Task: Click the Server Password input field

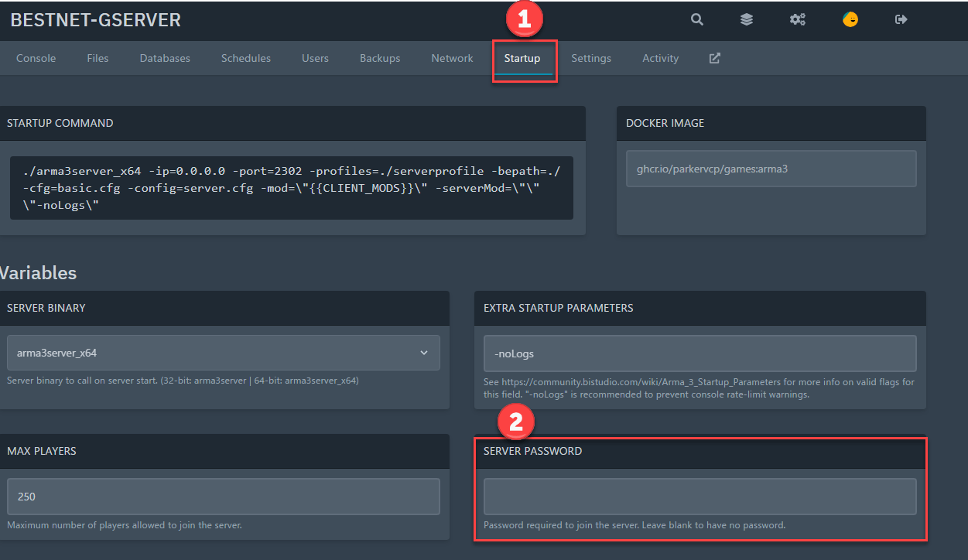Action: [x=700, y=497]
